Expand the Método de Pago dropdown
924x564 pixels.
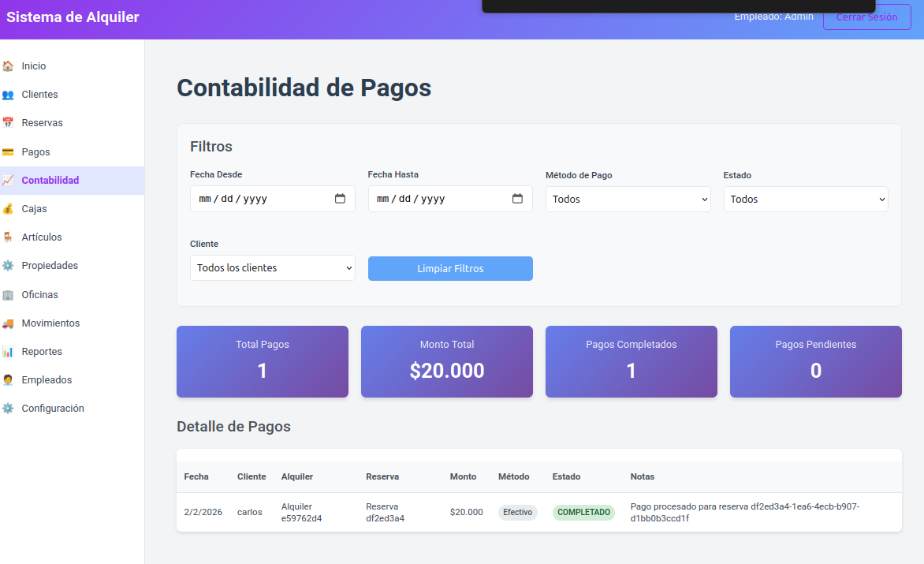628,200
